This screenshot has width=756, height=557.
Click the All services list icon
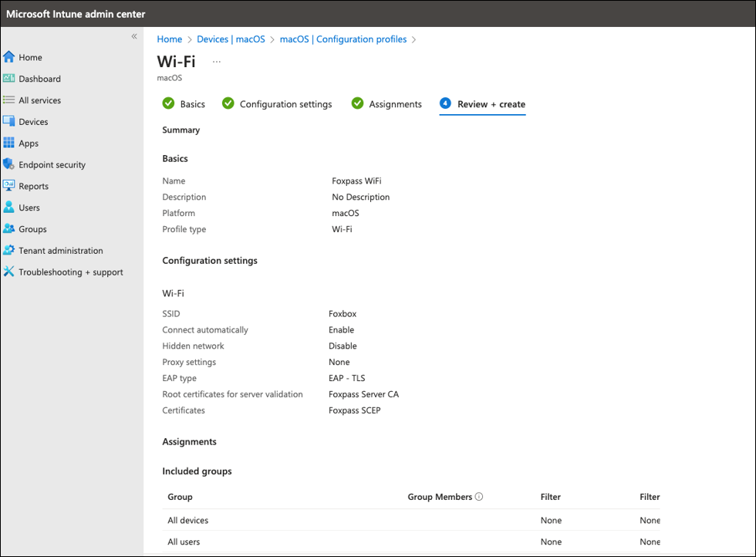point(9,100)
